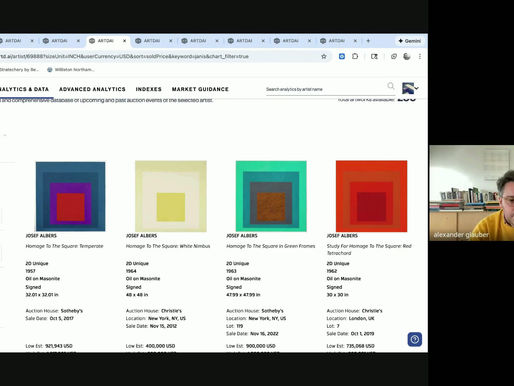514x386 pixels.
Task: Click the 'Sale Date: Nov 15, 2012' text
Action: pyautogui.click(x=151, y=326)
